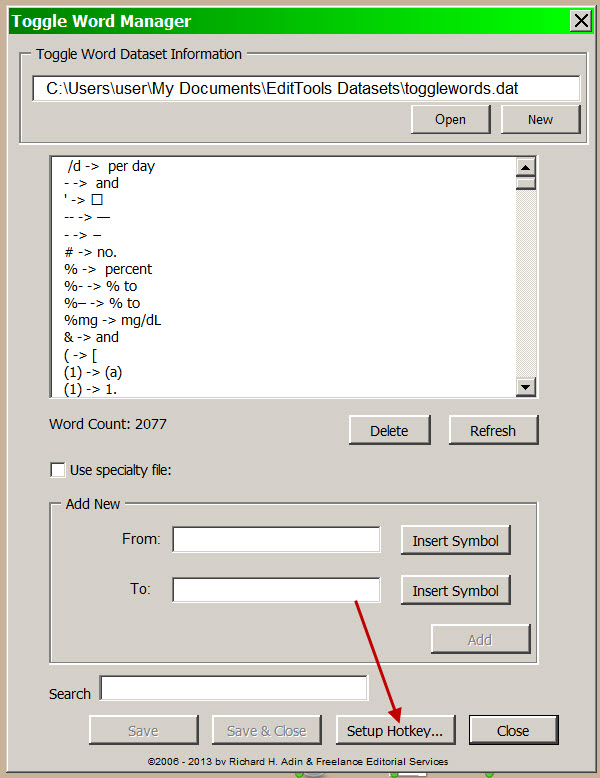This screenshot has width=600, height=778.
Task: Click Insert Symbol beside the From field
Action: [455, 540]
